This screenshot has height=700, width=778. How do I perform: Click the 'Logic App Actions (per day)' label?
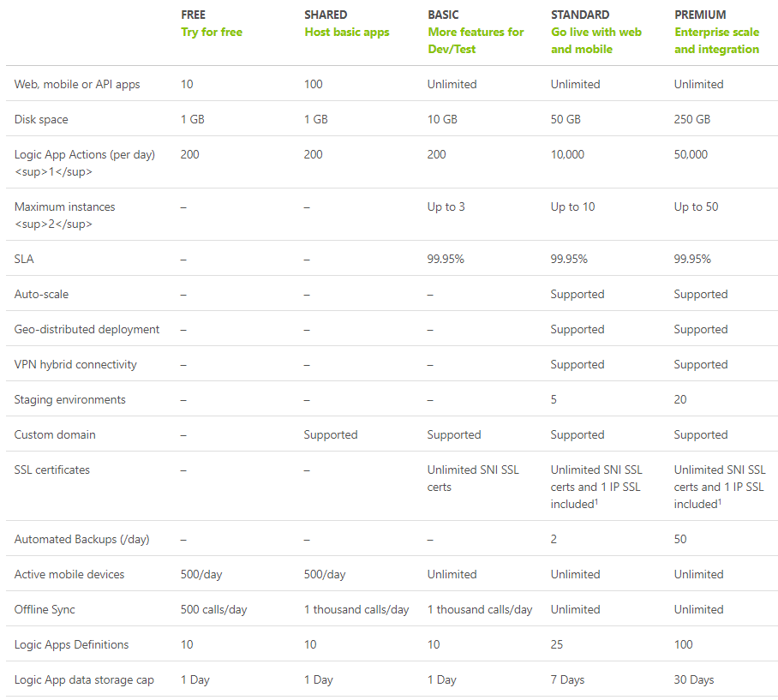point(84,155)
